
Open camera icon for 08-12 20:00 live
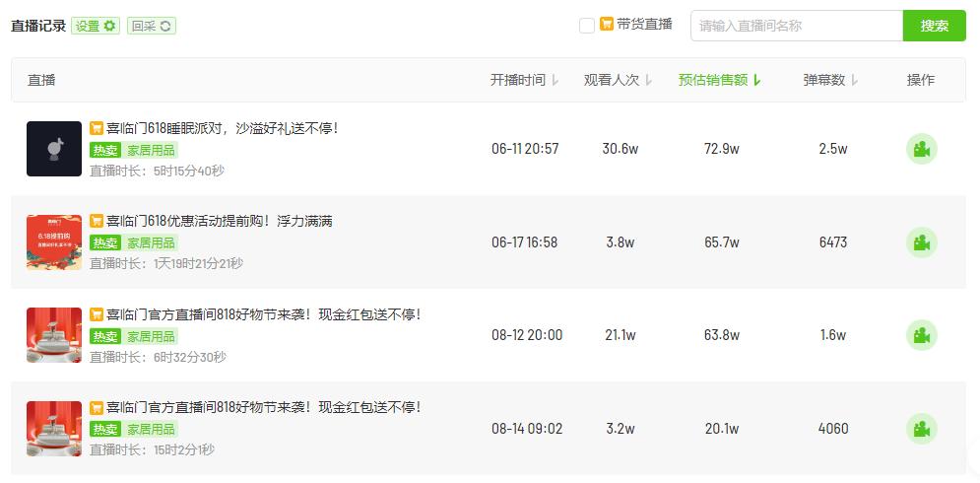point(921,335)
